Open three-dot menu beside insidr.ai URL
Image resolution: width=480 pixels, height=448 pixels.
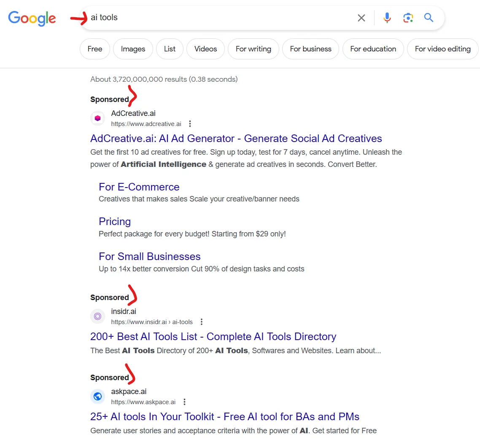point(202,322)
